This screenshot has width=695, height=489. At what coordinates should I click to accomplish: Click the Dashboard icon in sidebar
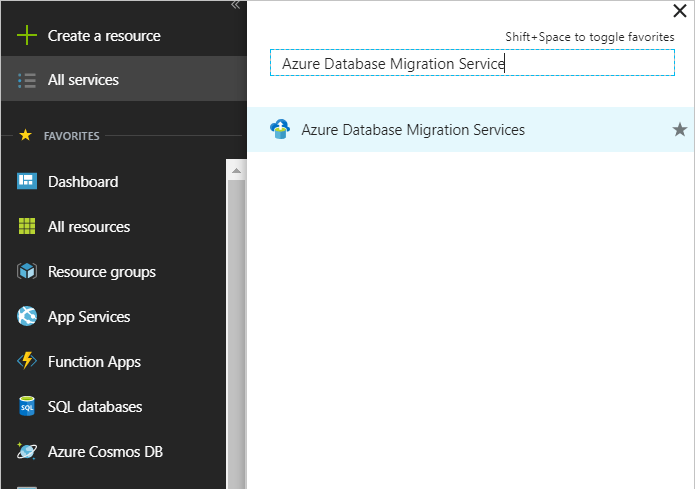27,182
